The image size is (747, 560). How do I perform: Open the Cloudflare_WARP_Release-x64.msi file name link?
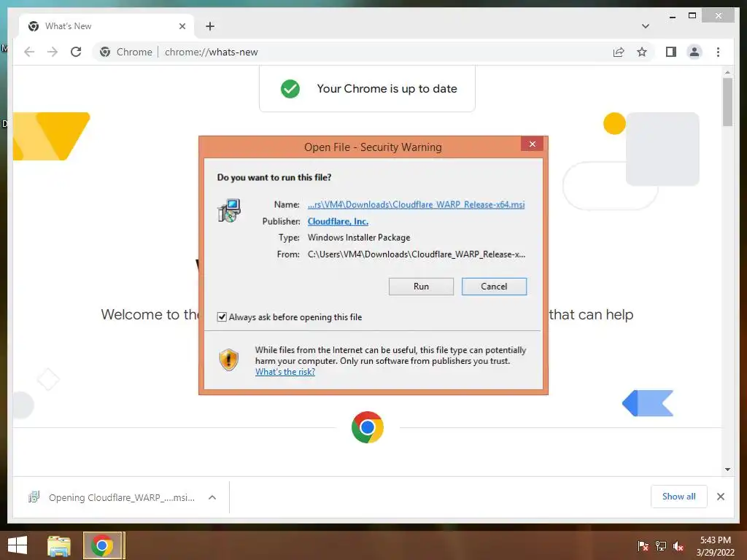coord(416,205)
